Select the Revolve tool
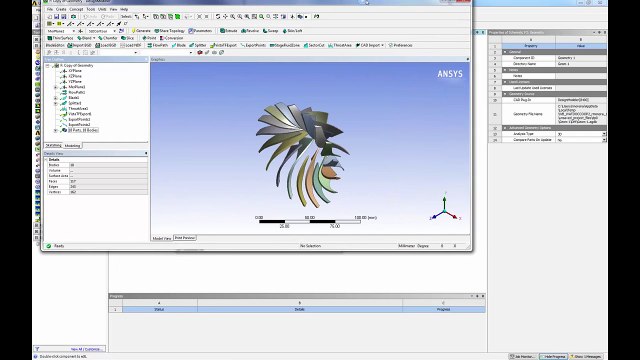Image resolution: width=640 pixels, height=360 pixels. tap(250, 31)
